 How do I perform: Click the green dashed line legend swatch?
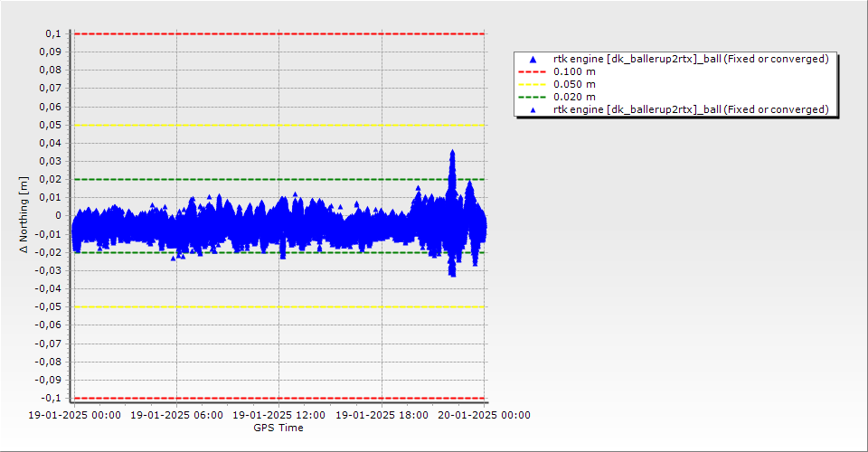click(532, 98)
